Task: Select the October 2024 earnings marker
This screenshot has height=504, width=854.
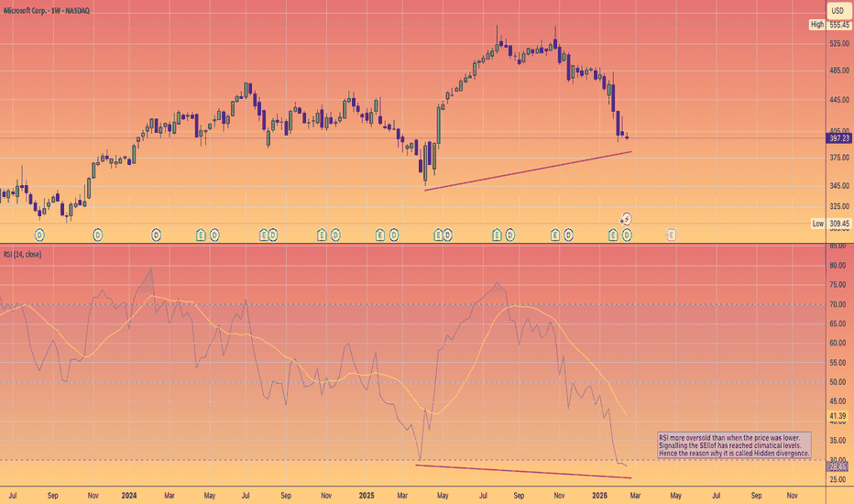Action: (322, 235)
